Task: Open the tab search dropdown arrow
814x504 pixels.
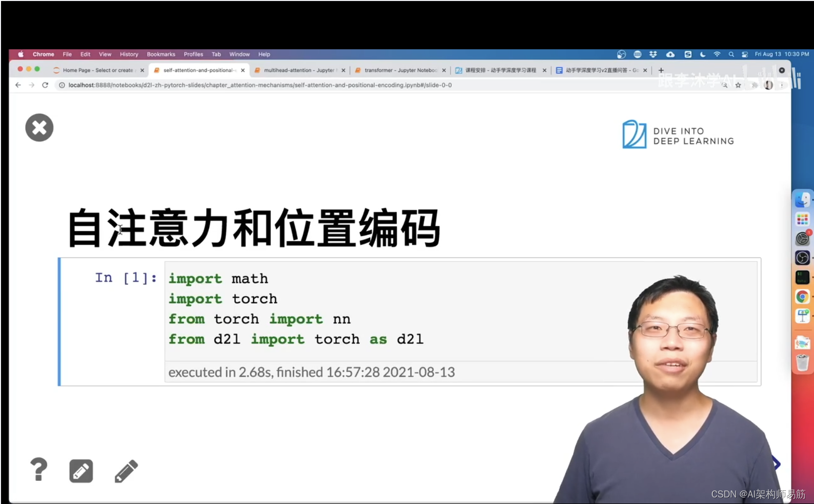Action: coord(782,70)
